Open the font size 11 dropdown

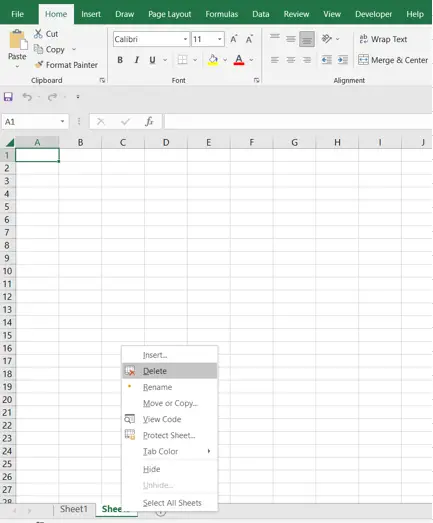point(220,39)
